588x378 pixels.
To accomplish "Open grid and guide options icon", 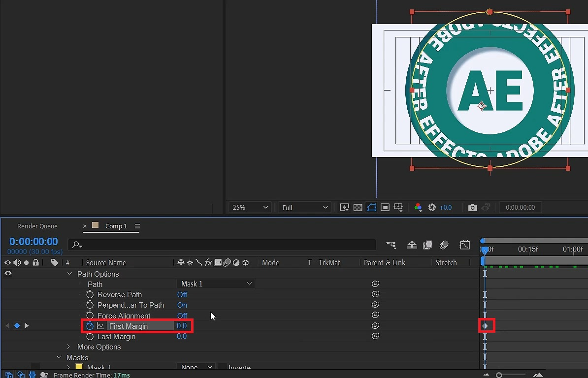I will [398, 207].
